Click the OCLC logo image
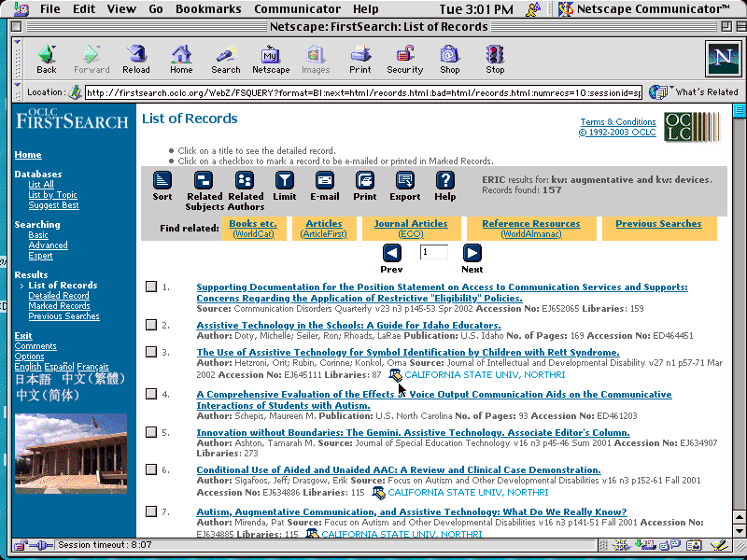Screen dimensions: 747x560 click(x=693, y=127)
